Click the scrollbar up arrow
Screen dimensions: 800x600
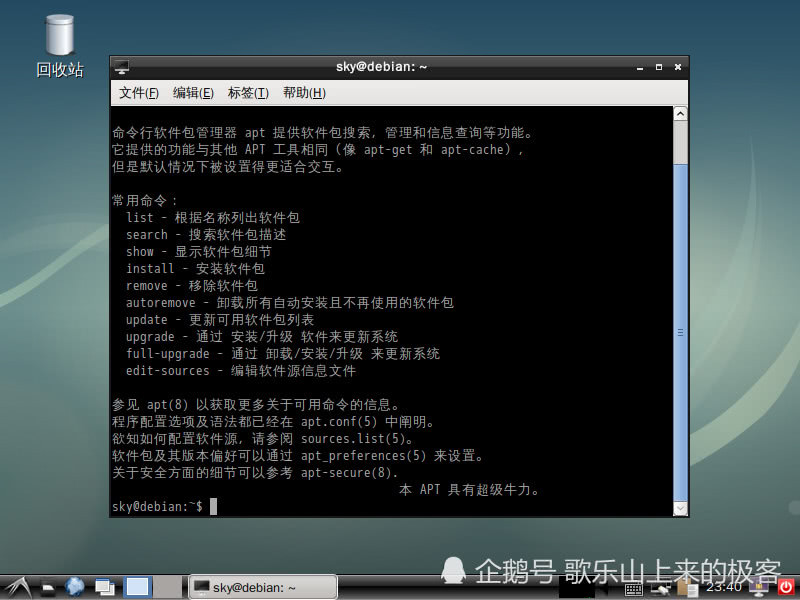coord(680,113)
